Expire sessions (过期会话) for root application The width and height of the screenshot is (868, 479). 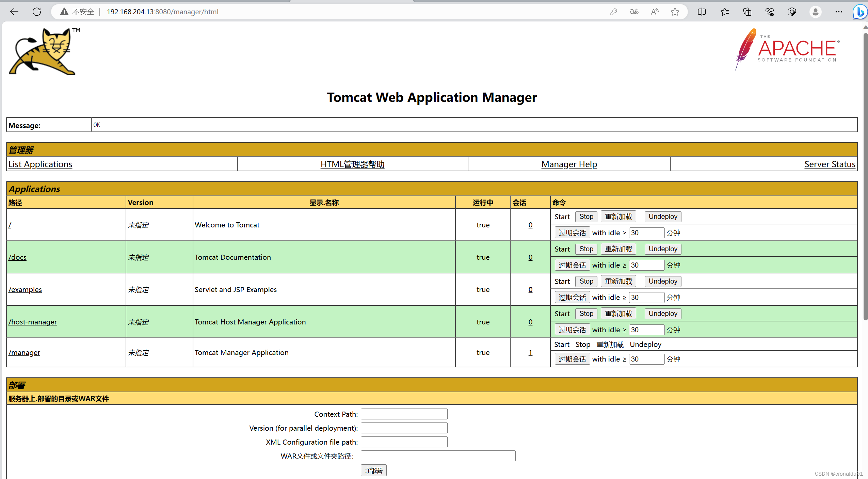point(572,233)
